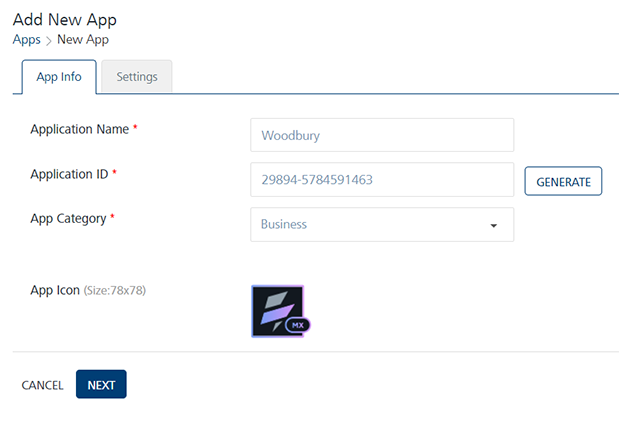
Task: Go to the Apps breadcrumb link
Action: coord(26,40)
